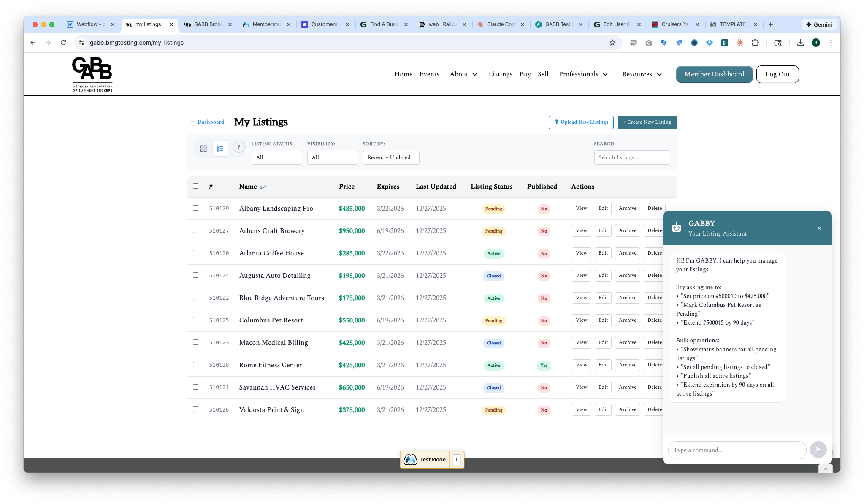Viewport: 864px width, 504px height.
Task: Select the Rome Fitness Center checkbox
Action: [195, 365]
